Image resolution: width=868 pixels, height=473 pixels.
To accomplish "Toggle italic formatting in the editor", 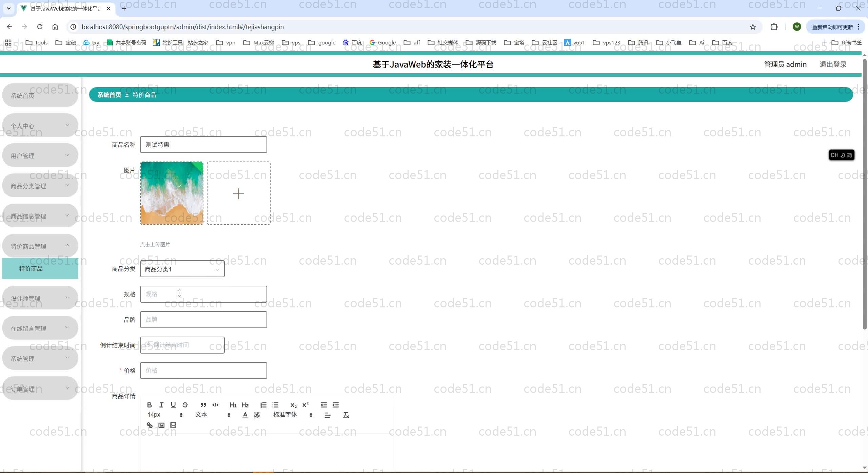I will 161,405.
